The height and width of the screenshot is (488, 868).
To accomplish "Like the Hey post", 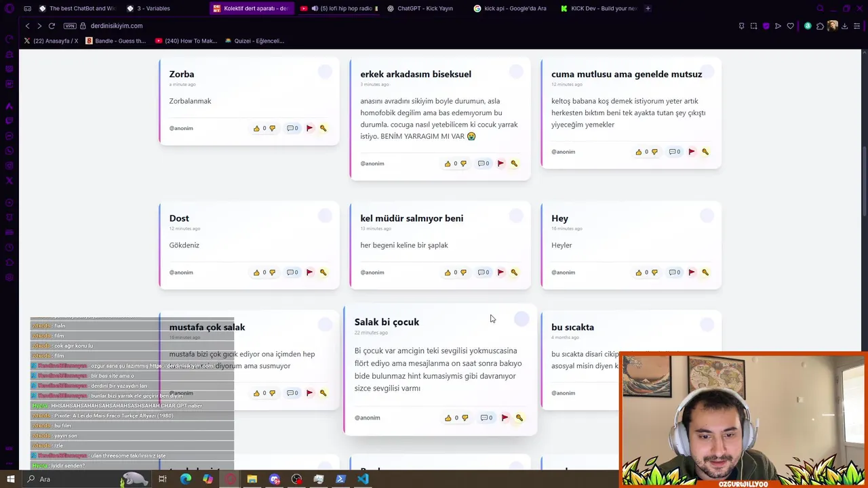I will 639,272.
